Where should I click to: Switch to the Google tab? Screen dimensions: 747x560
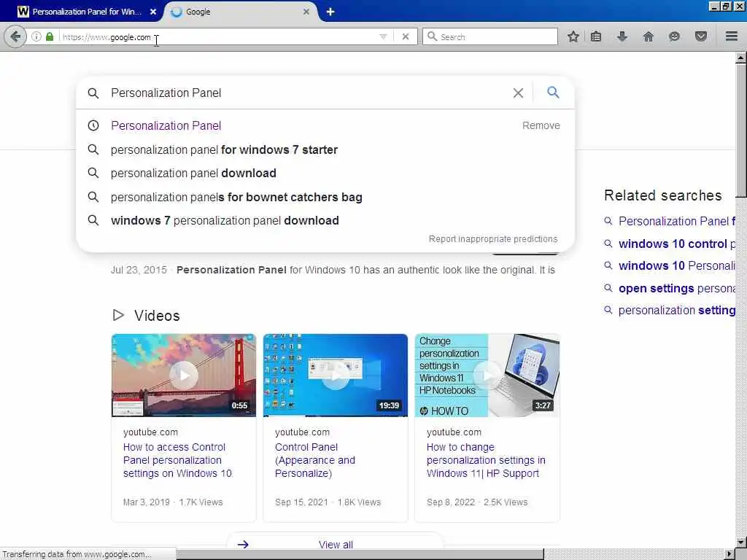click(239, 12)
